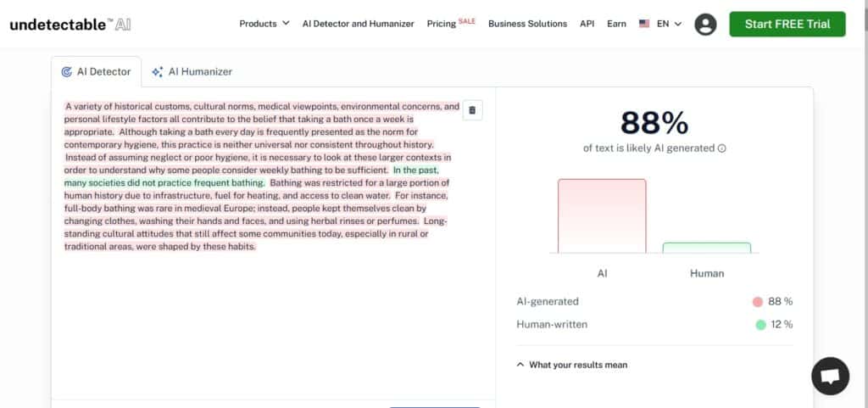Click inside the analyzed text area
This screenshot has width=868, height=408.
(254, 322)
